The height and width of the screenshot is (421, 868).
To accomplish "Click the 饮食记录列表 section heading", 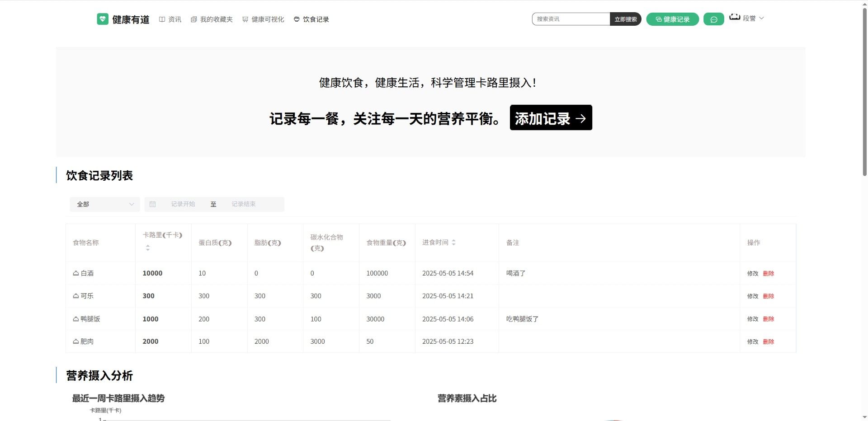I will point(99,176).
